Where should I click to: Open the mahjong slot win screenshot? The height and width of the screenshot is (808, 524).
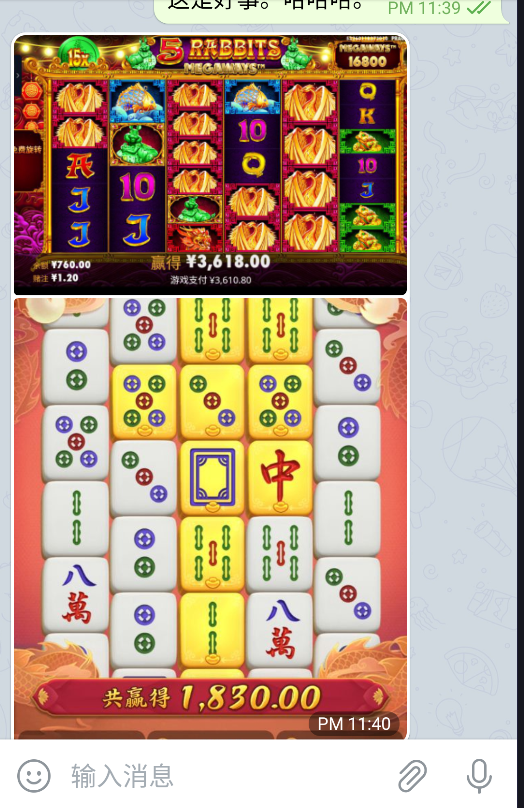click(x=210, y=518)
